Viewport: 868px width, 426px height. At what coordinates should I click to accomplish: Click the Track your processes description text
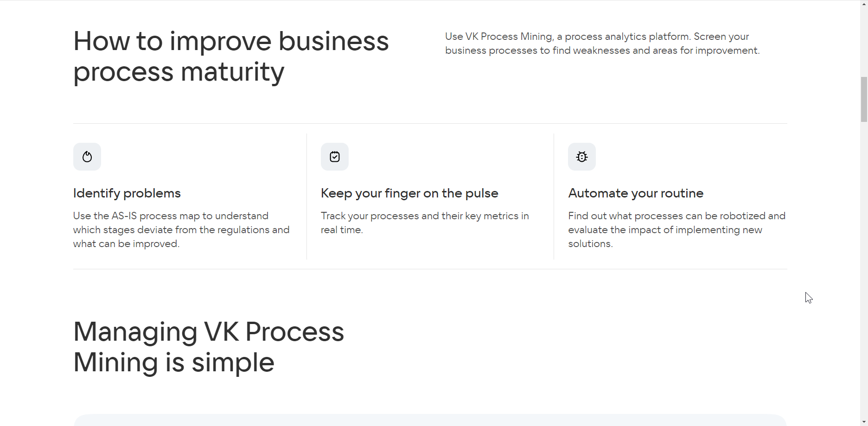(x=425, y=223)
